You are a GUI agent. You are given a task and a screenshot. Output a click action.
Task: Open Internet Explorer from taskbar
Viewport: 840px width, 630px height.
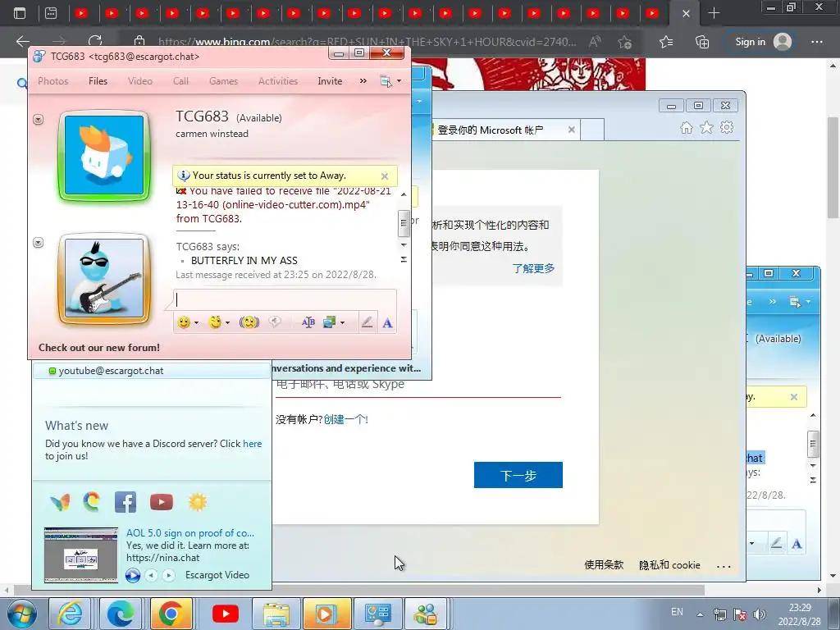tap(71, 614)
